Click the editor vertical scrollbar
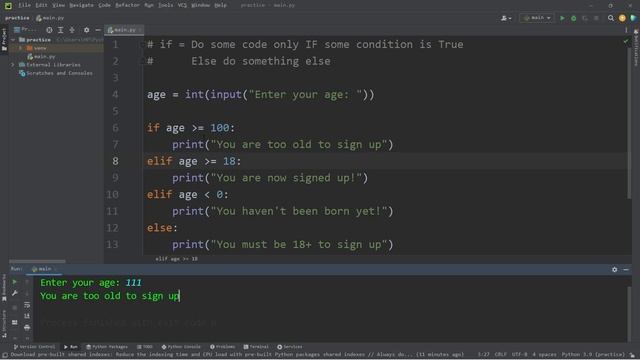The width and height of the screenshot is (640, 360). click(629, 122)
